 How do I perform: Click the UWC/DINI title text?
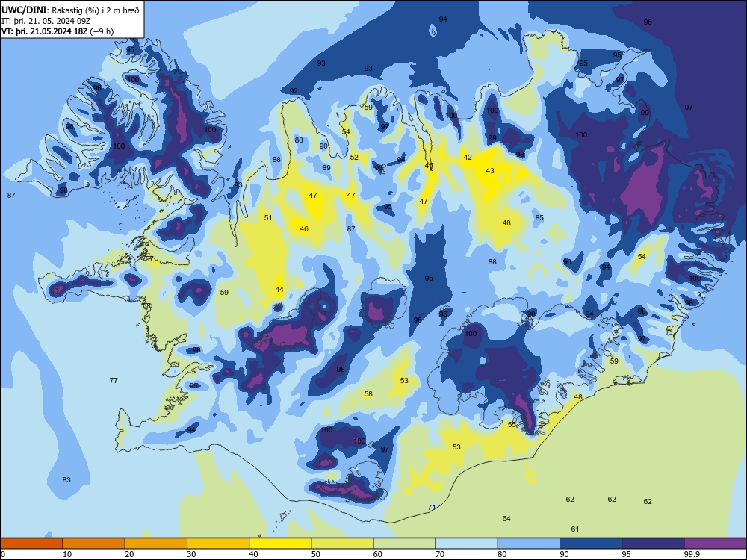[x=24, y=10]
